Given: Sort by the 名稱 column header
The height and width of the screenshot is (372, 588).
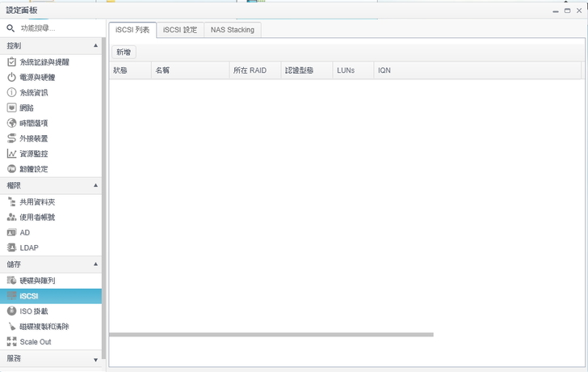Looking at the screenshot, I should [x=190, y=70].
